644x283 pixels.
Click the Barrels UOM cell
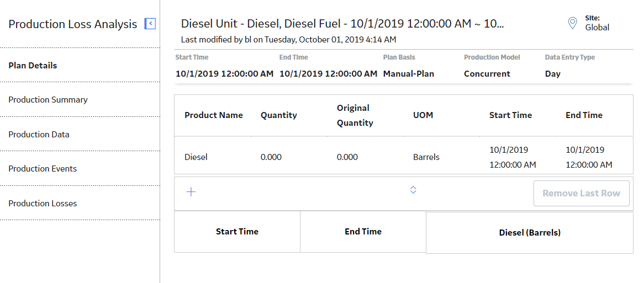click(426, 157)
